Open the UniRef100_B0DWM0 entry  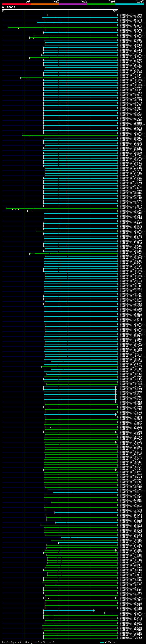click(131, 40)
